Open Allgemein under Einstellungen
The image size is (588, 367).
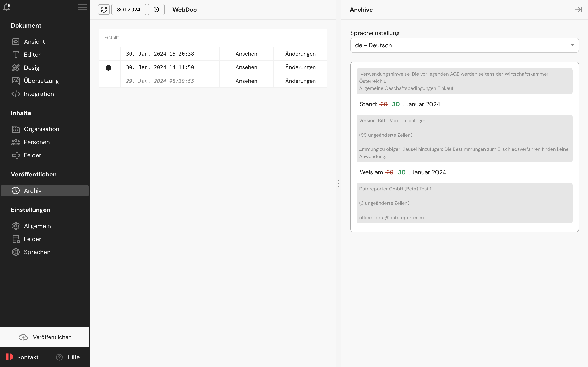38,226
